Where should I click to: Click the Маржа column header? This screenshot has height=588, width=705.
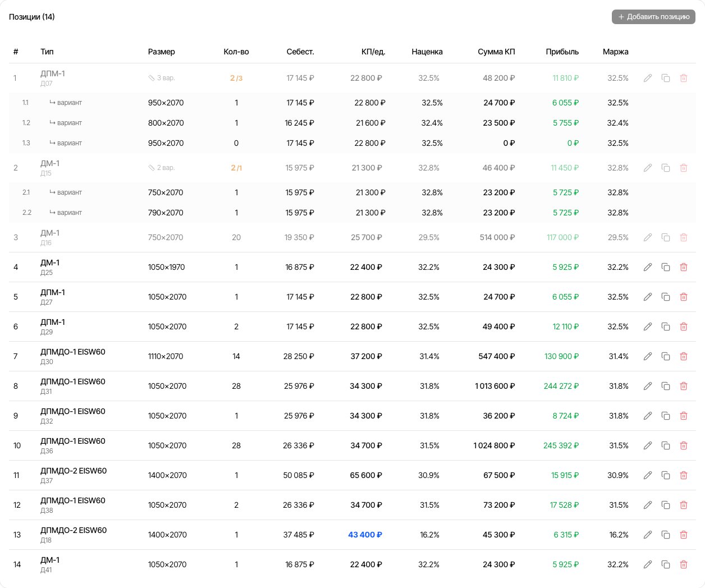(x=616, y=52)
